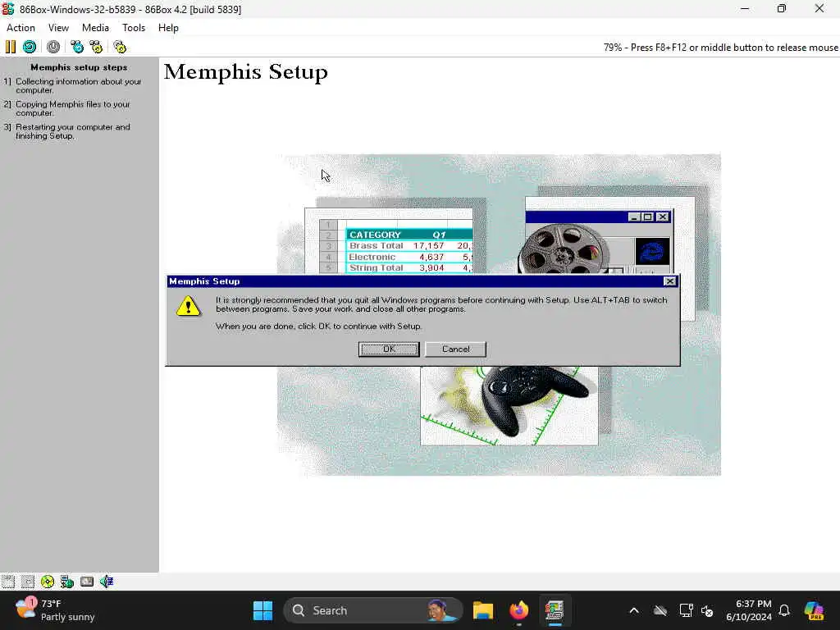This screenshot has width=840, height=630.
Task: Click the 86Box application icon in the title bar
Action: point(8,9)
